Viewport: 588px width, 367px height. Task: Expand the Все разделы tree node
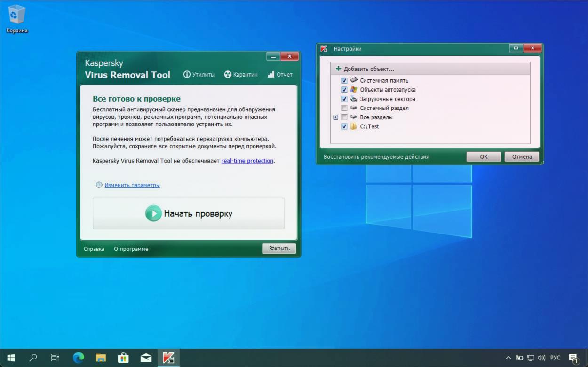click(x=335, y=117)
